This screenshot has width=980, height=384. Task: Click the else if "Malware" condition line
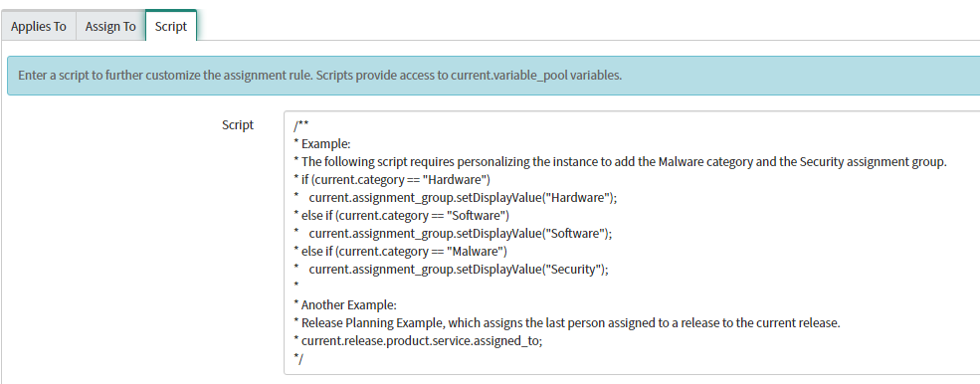click(400, 252)
